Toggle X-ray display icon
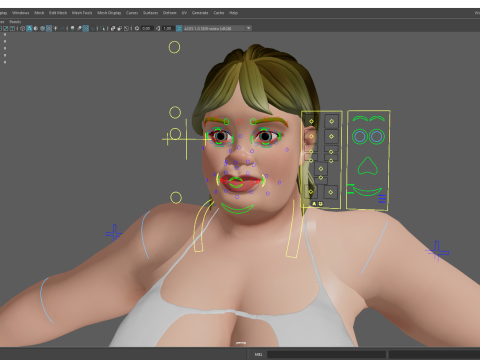 click(113, 28)
